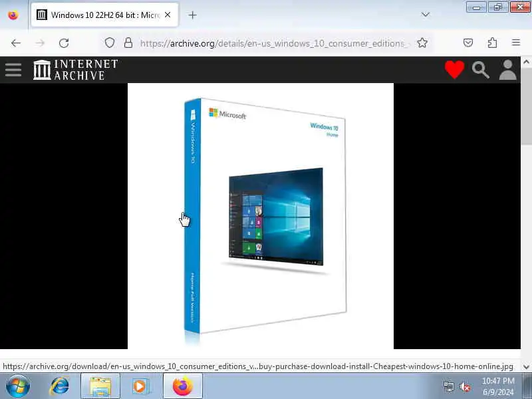
Task: Launch Internet Explorer from taskbar
Action: (x=59, y=386)
